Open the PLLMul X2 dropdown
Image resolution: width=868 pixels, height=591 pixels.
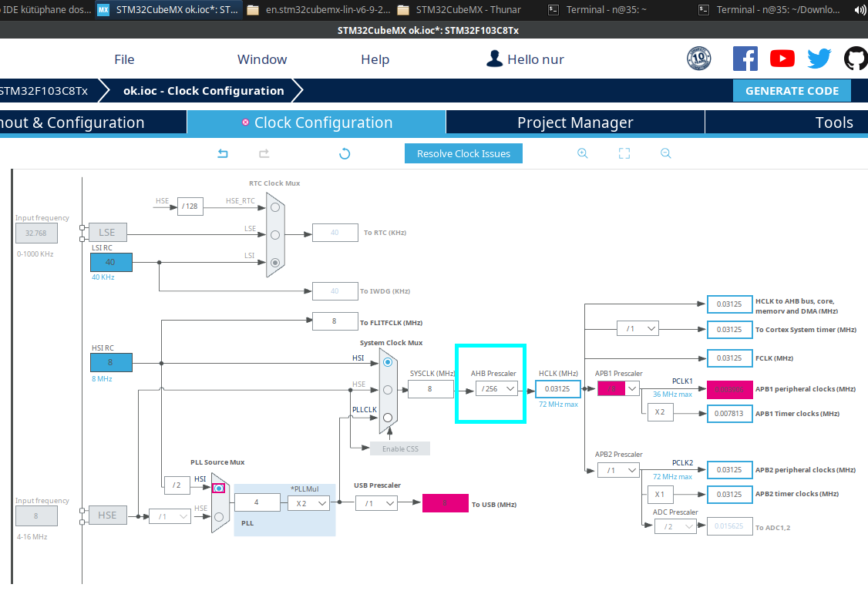pyautogui.click(x=308, y=502)
